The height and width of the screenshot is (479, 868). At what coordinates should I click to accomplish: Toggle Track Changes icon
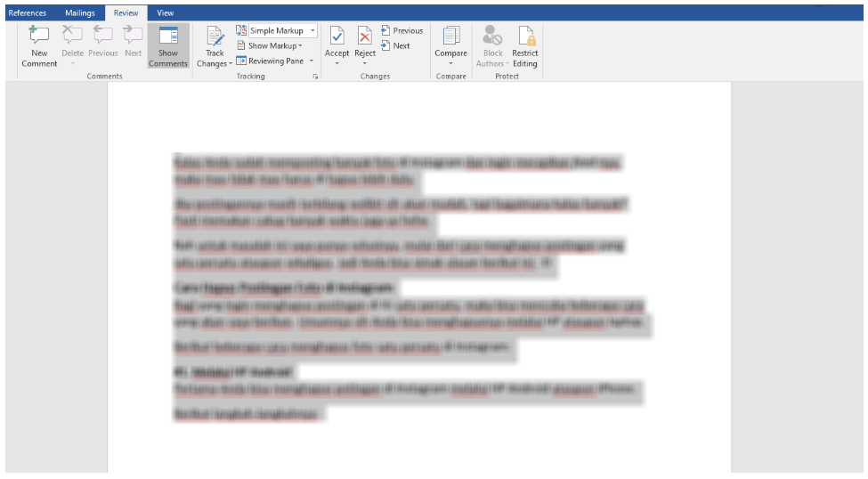click(x=215, y=36)
